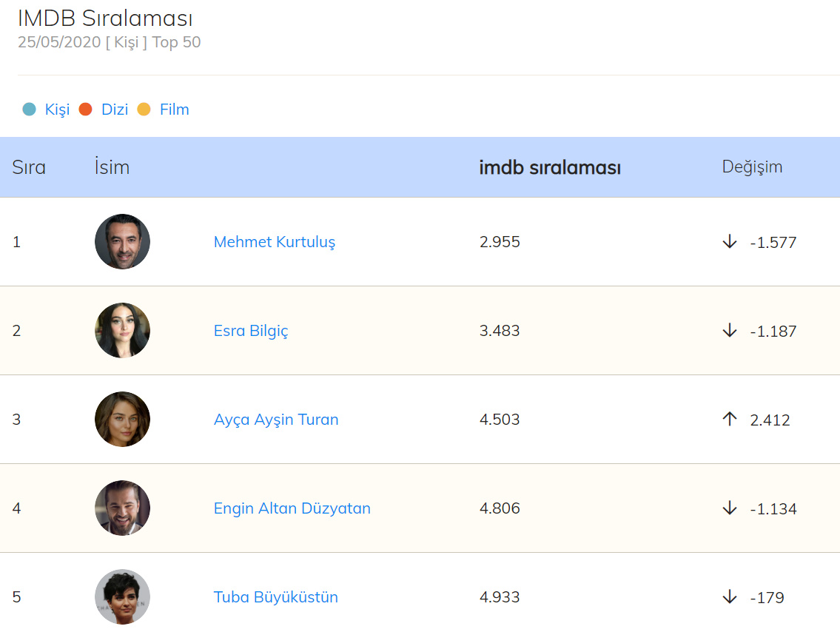Viewport: 840px width, 632px height.
Task: Click Esra Bilgiç's profile photo
Action: click(122, 331)
